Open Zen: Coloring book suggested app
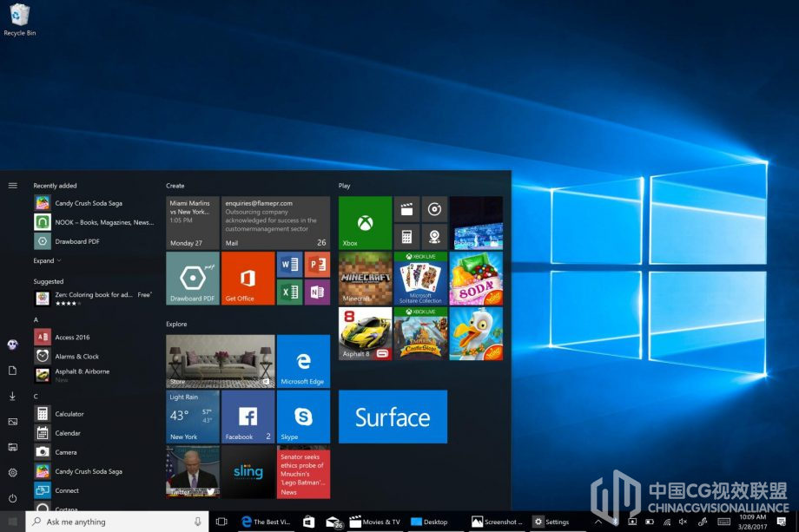The width and height of the screenshot is (799, 532). point(95,299)
